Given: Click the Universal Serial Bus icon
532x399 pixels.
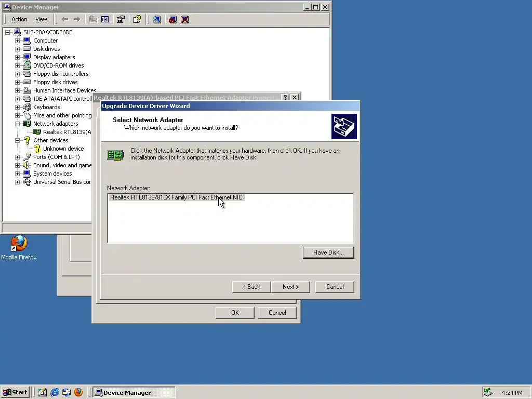Looking at the screenshot, I should coord(27,182).
